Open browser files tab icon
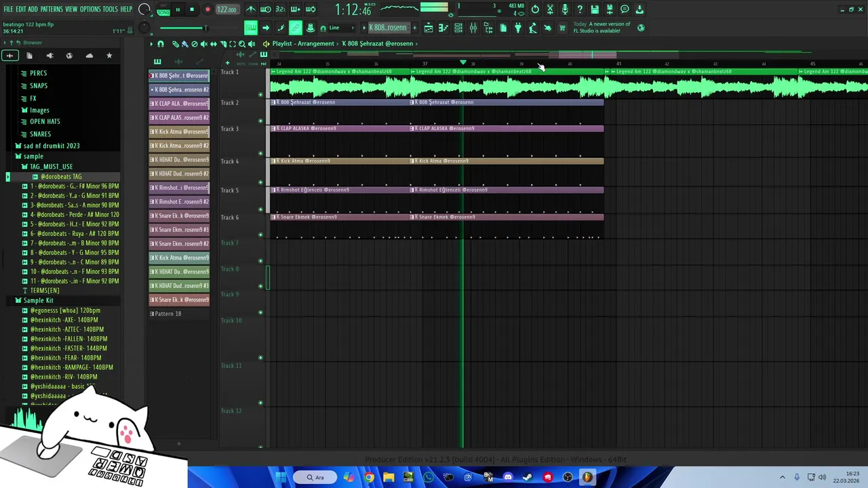The height and width of the screenshot is (488, 868). [29, 56]
